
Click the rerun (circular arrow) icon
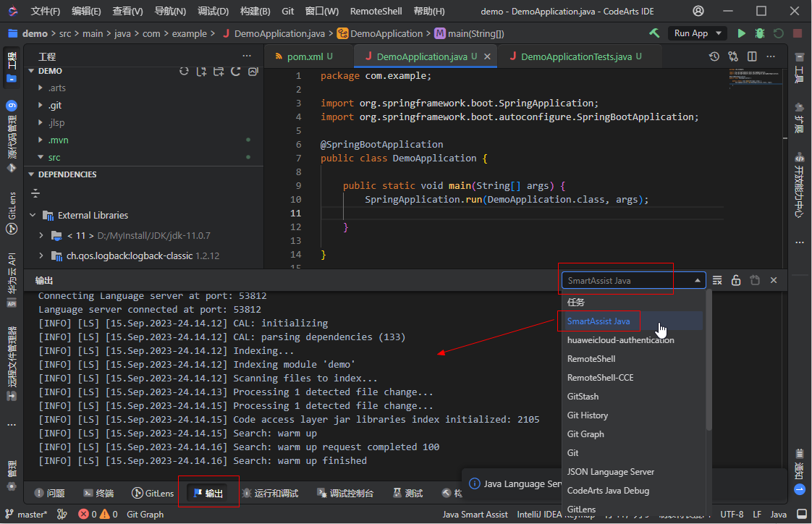coord(778,33)
